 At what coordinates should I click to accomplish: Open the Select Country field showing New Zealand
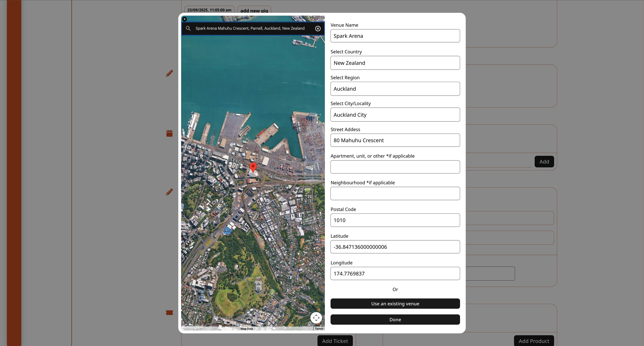[395, 63]
